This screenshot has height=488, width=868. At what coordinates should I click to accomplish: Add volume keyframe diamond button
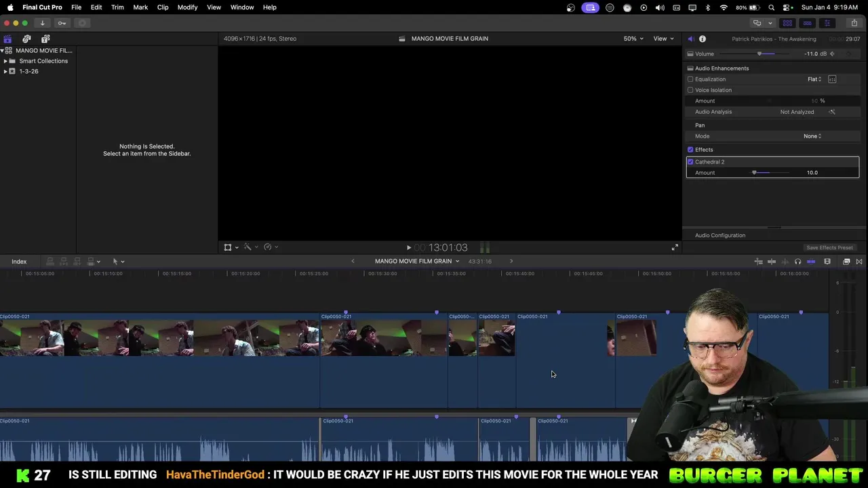click(832, 54)
